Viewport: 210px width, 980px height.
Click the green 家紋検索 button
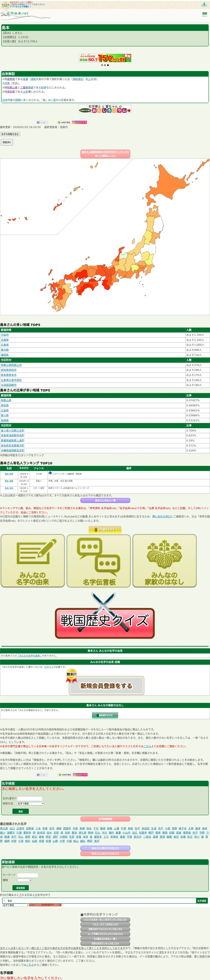[21, 888]
